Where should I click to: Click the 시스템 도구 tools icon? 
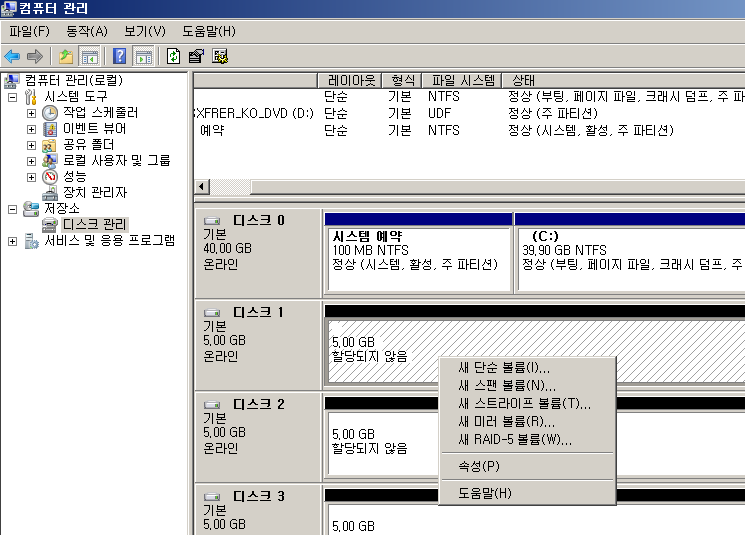tap(31, 97)
